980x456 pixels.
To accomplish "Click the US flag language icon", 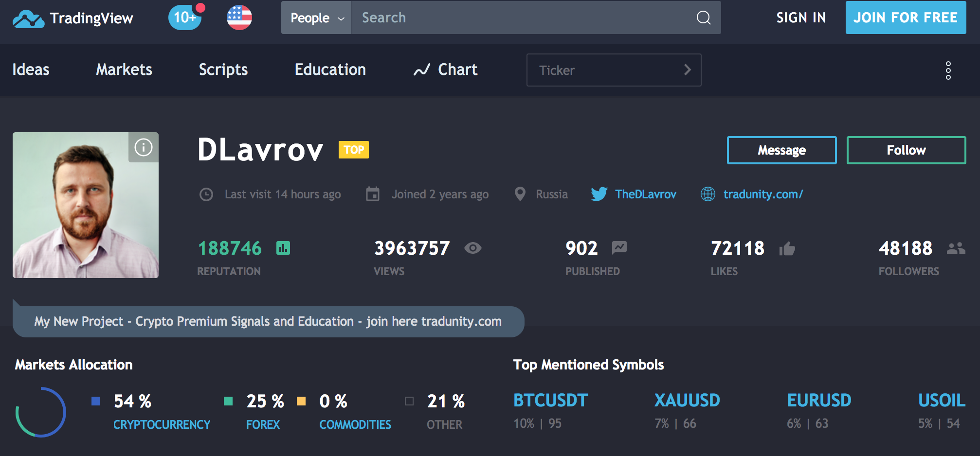I will click(239, 18).
